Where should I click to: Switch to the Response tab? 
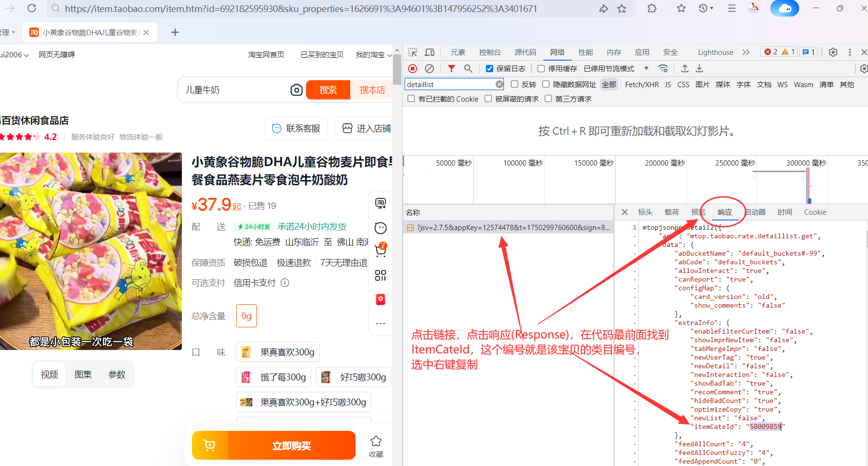coord(725,212)
